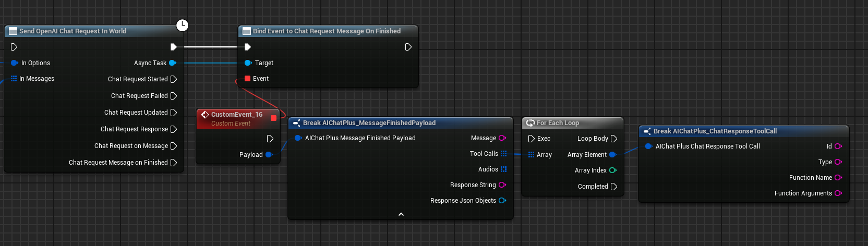Click the Chat Request Started exec pin

174,79
